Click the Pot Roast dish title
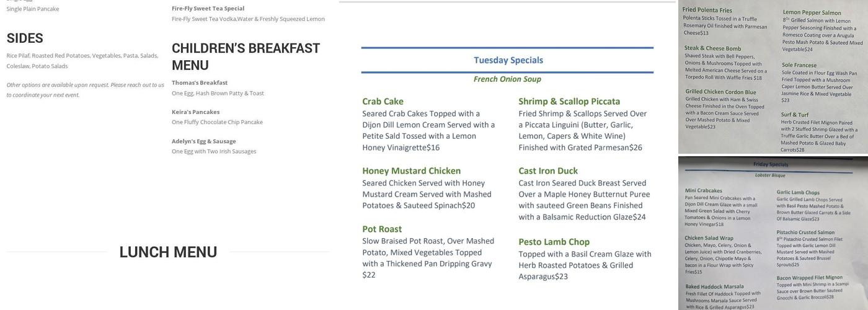Image resolution: width=868 pixels, height=310 pixels. point(382,229)
